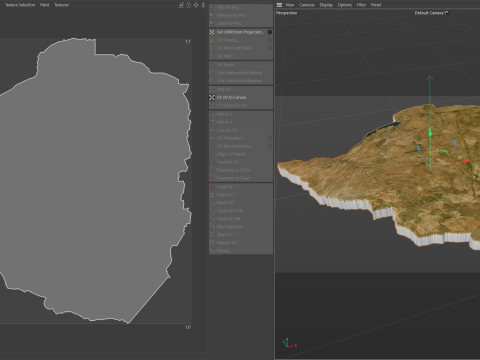Click the gray UV island in canvas
The image size is (480, 360).
pos(97,180)
